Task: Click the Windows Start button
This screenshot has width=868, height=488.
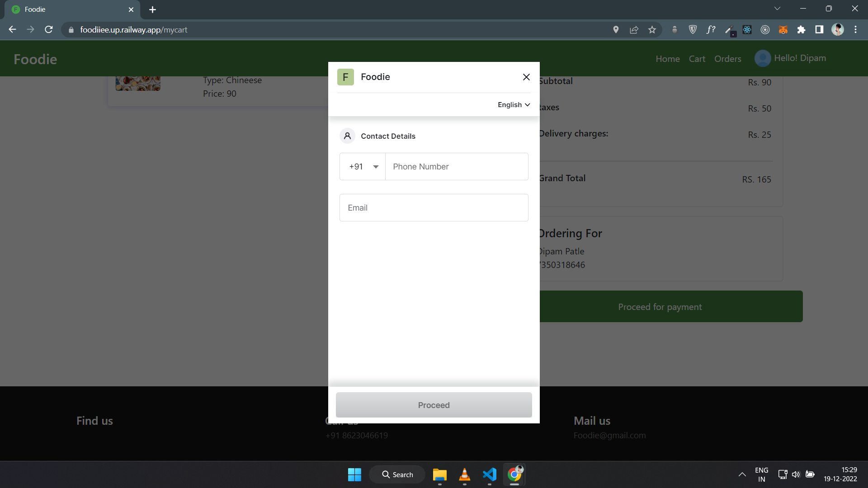Action: tap(354, 474)
